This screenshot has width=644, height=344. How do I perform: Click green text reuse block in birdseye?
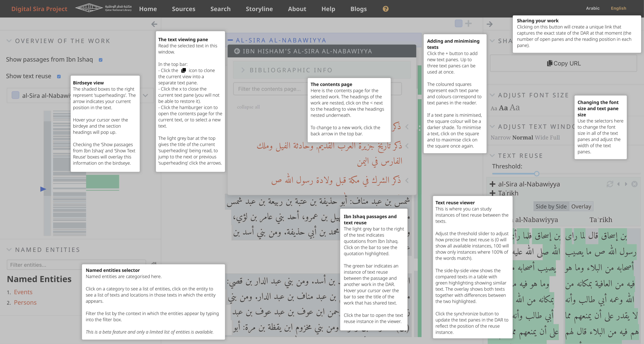(x=102, y=181)
